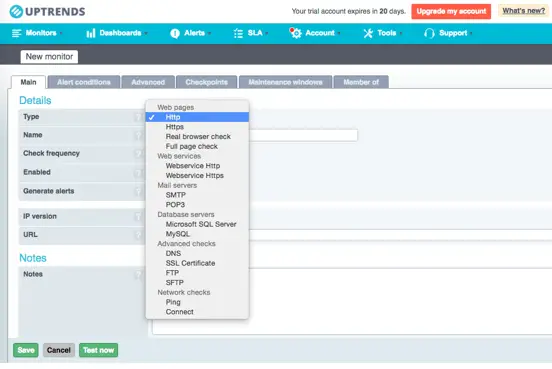
Task: Click the Support headset icon
Action: (x=429, y=33)
